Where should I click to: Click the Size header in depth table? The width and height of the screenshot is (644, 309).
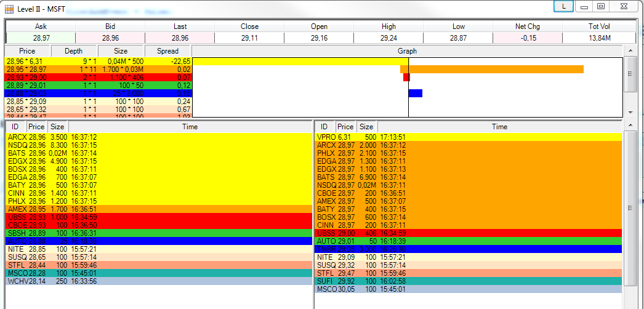click(121, 51)
